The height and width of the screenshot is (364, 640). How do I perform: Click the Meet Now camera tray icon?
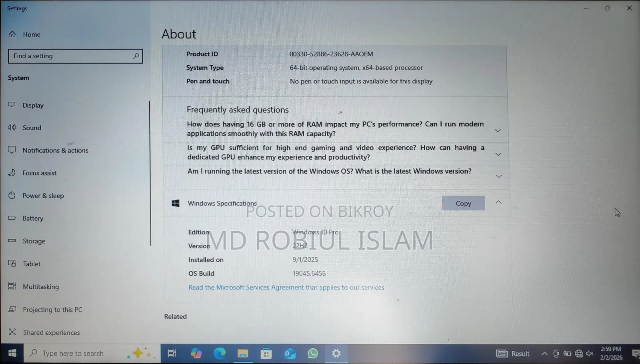(556, 353)
